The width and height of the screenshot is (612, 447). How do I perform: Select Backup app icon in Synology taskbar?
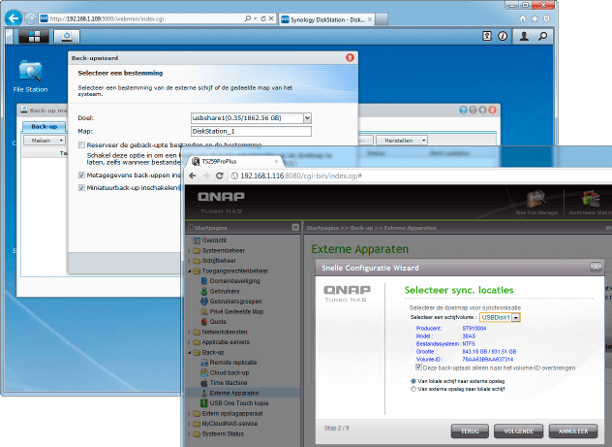pyautogui.click(x=66, y=36)
